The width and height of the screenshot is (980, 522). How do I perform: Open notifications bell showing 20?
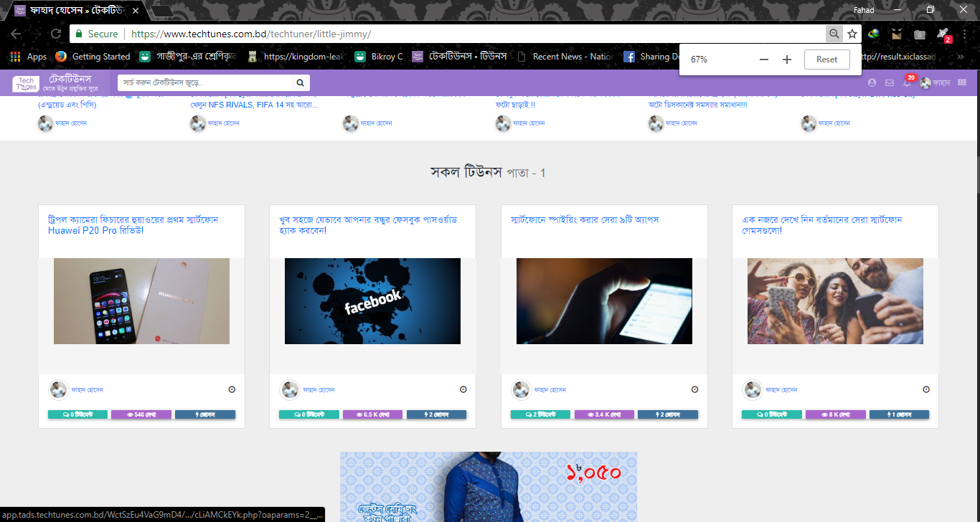908,82
